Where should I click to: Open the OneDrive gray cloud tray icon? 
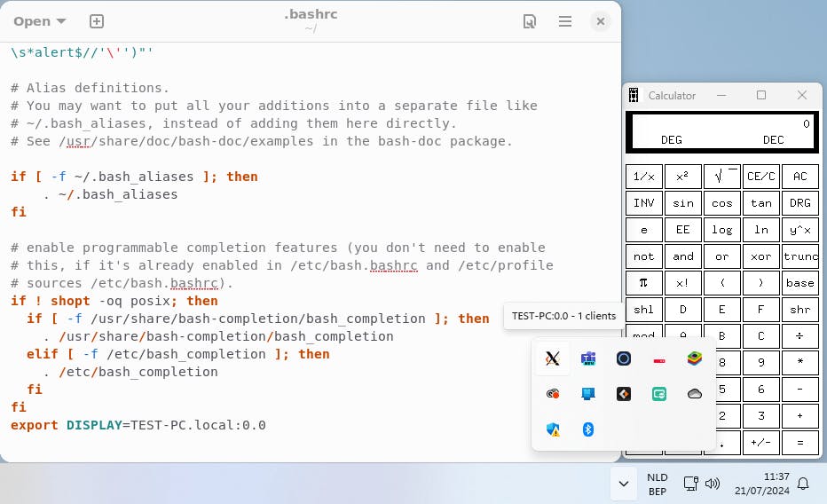click(695, 394)
